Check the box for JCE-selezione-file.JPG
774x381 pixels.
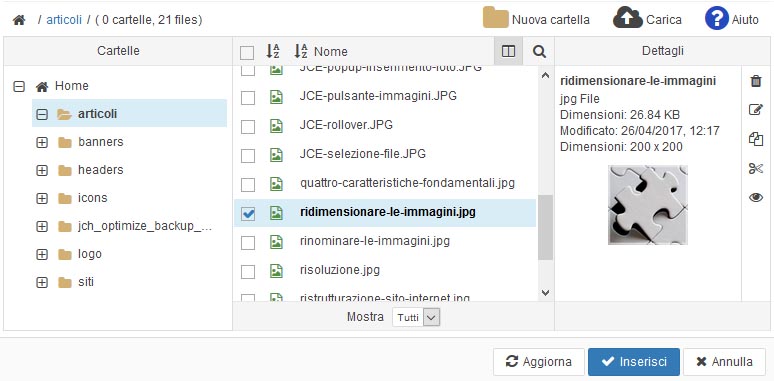click(x=248, y=156)
